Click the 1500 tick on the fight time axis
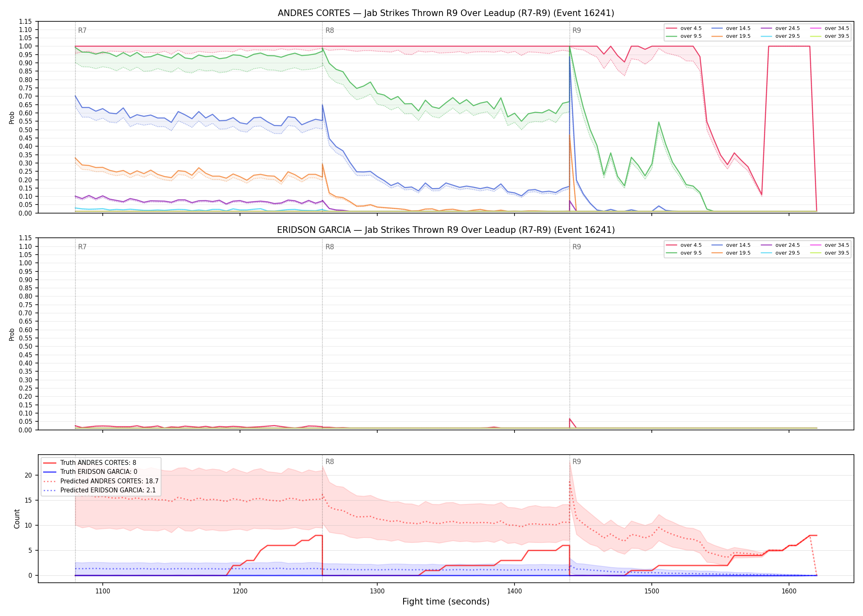Viewport: 863px width, 616px height. 652,591
